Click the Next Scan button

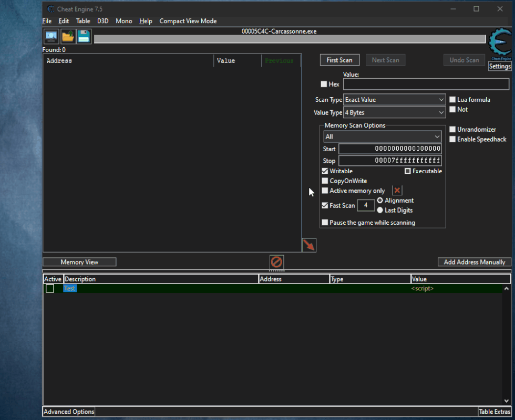point(386,60)
